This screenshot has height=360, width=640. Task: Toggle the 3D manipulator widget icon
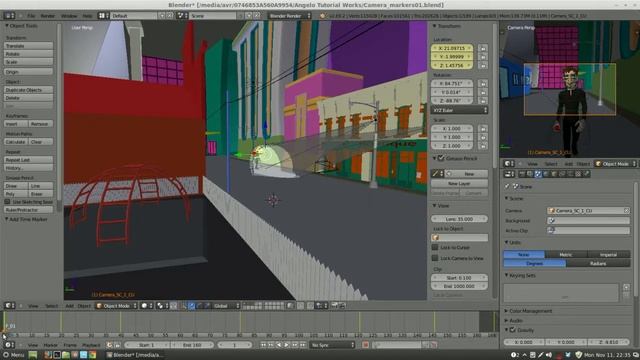[x=183, y=306]
